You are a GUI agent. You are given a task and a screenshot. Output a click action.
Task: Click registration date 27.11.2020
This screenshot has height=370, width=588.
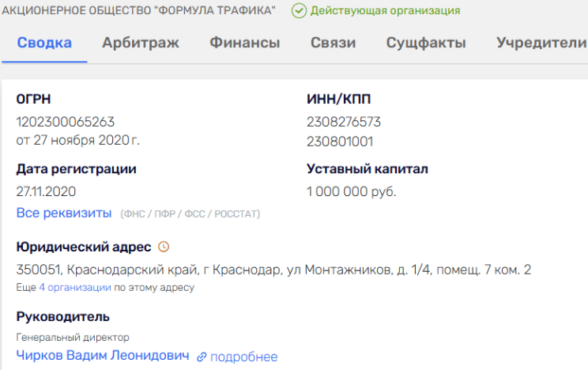coord(46,192)
